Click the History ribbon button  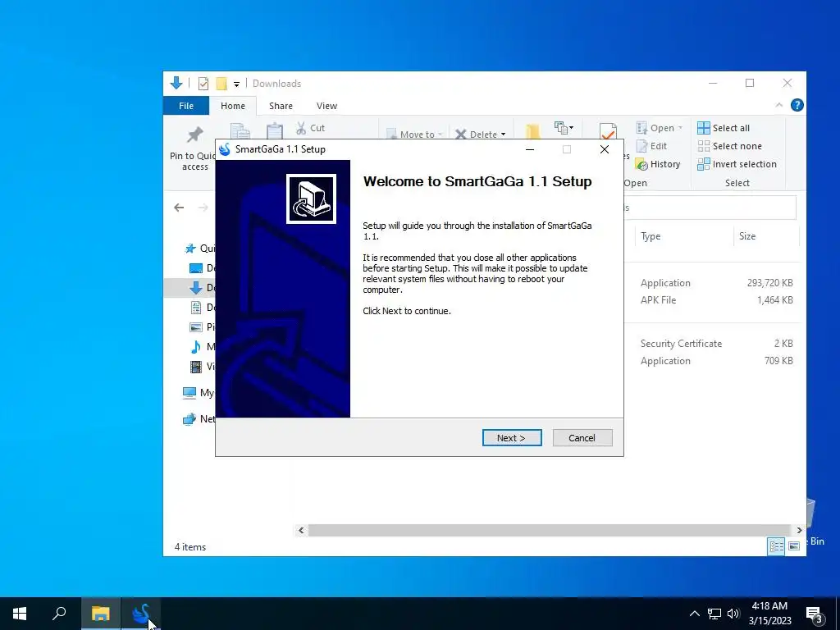pyautogui.click(x=657, y=164)
